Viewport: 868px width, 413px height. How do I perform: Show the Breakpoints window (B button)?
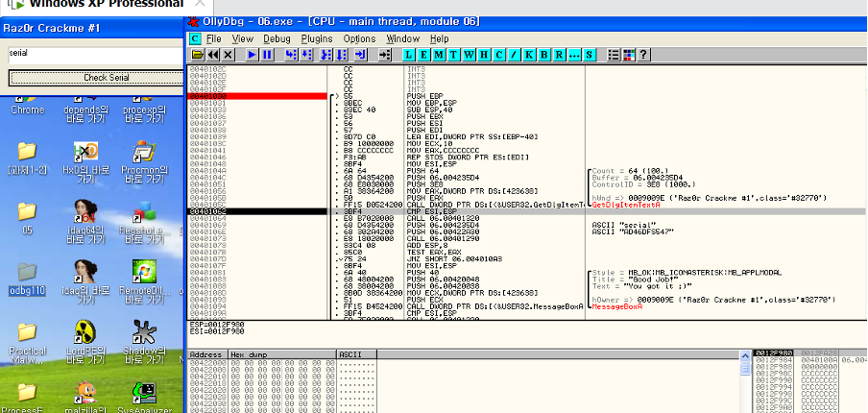coord(543,55)
